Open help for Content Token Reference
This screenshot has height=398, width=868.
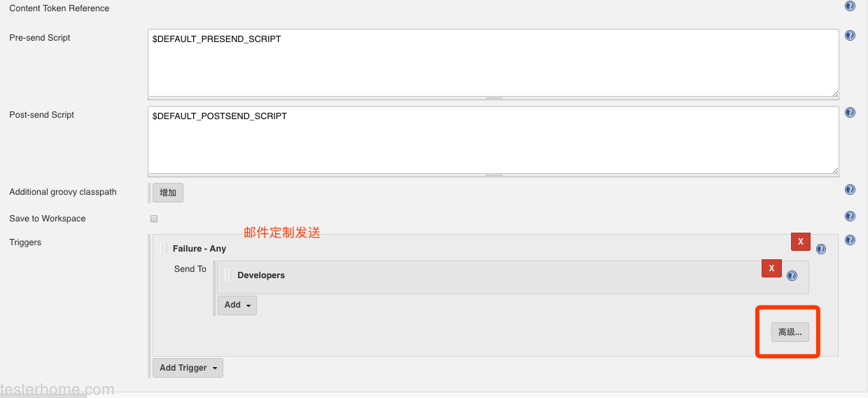[x=850, y=6]
